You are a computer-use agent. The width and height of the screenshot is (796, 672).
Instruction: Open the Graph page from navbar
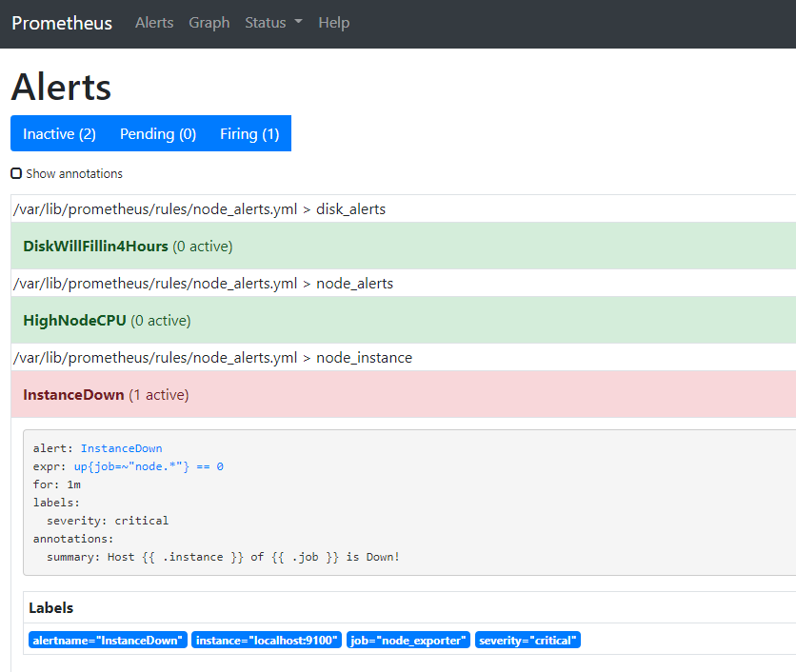pyautogui.click(x=209, y=23)
